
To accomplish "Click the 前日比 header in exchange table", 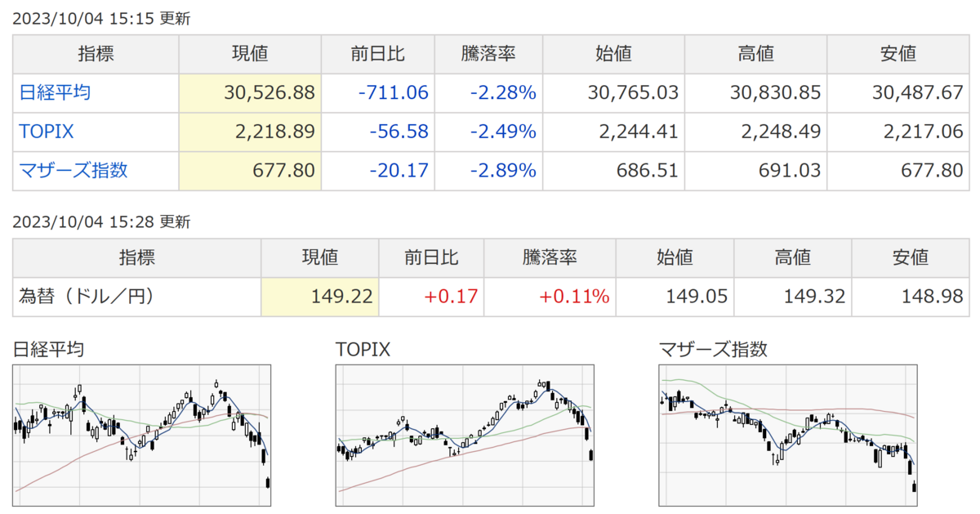I will click(431, 257).
